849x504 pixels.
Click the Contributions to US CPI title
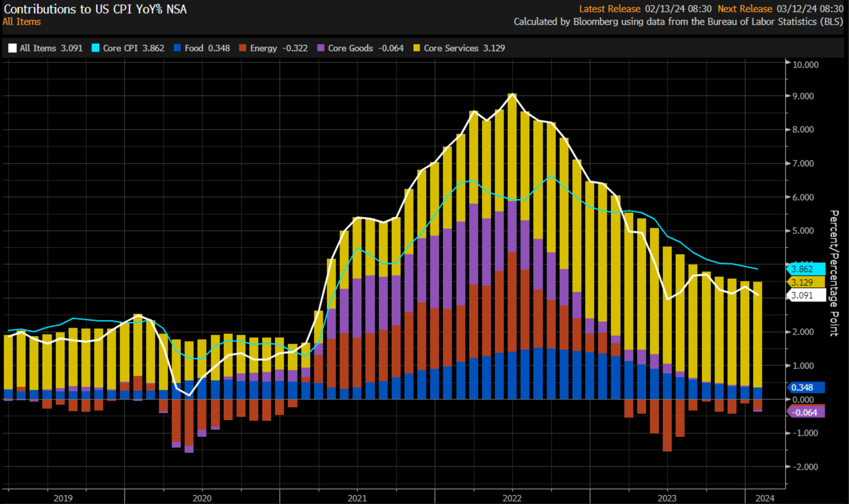pos(95,9)
